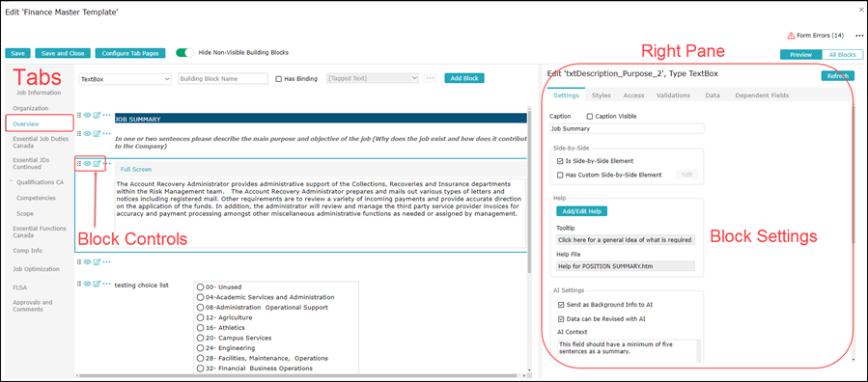This screenshot has width=868, height=382.
Task: Open the FLSA tab
Action: click(20, 287)
